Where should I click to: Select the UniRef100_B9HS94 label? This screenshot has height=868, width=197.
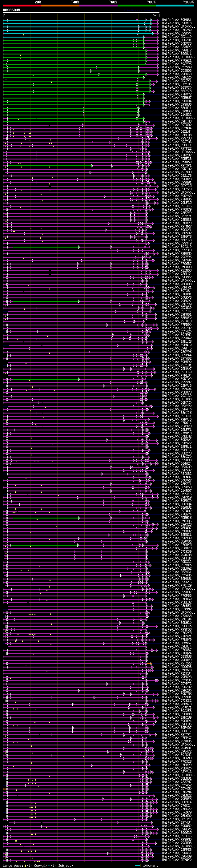pos(177,260)
